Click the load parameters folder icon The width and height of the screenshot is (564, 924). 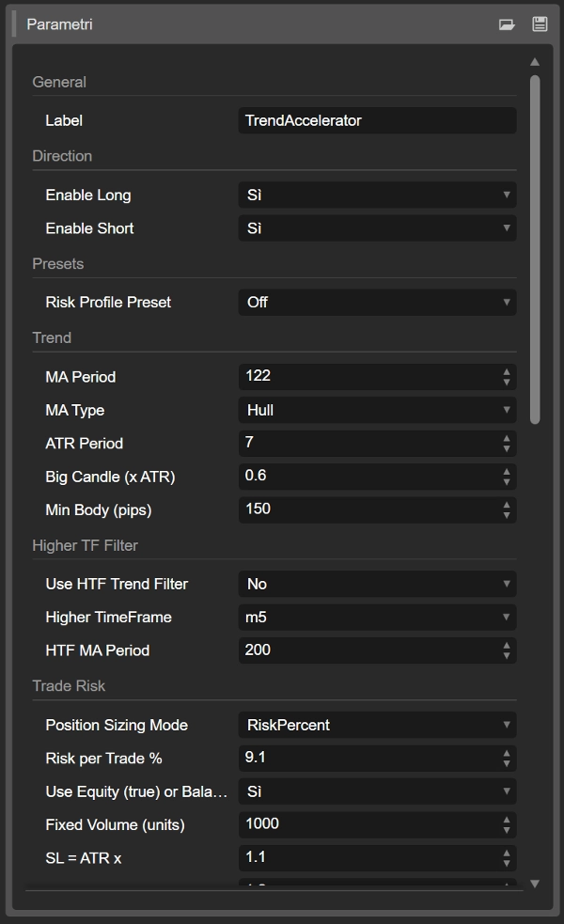pos(507,24)
